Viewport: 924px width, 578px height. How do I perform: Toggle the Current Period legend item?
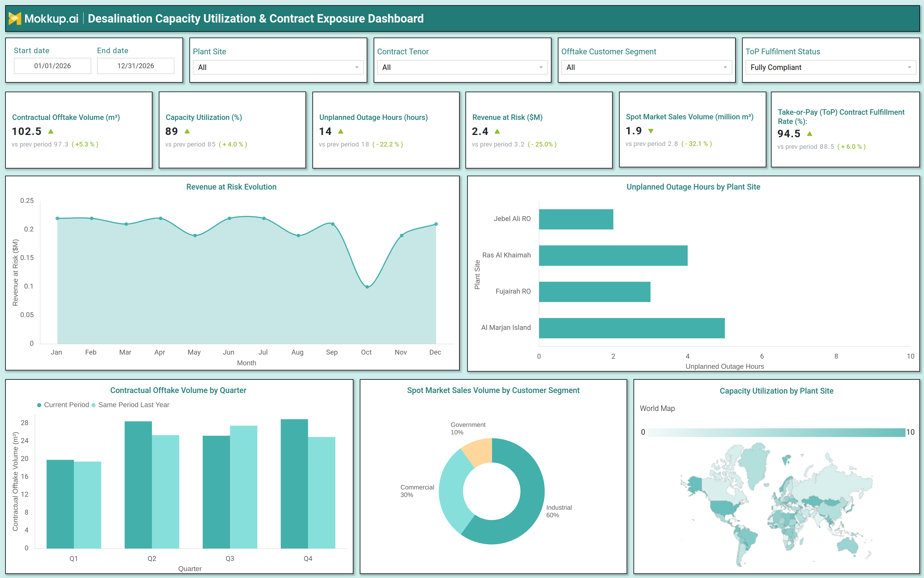(63, 405)
